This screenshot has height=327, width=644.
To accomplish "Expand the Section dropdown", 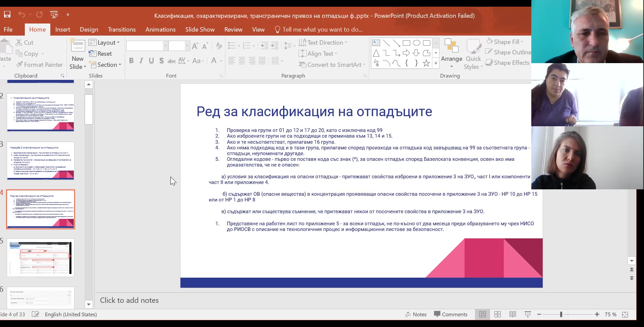I will coord(105,65).
